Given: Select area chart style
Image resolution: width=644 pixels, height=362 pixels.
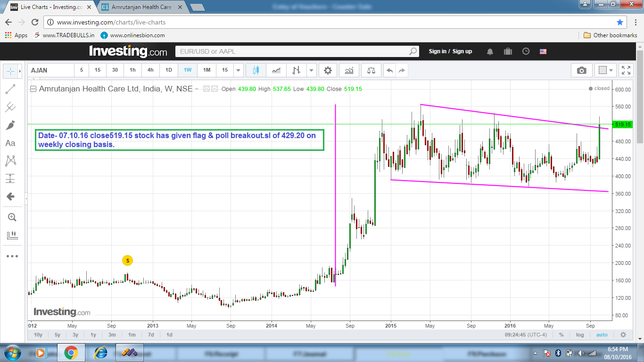Looking at the screenshot, I should coord(276,70).
